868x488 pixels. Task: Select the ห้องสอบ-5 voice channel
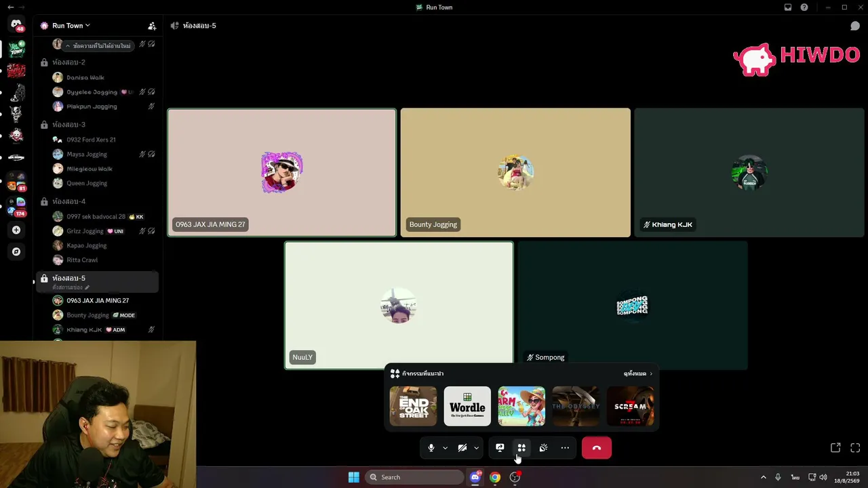click(x=98, y=282)
